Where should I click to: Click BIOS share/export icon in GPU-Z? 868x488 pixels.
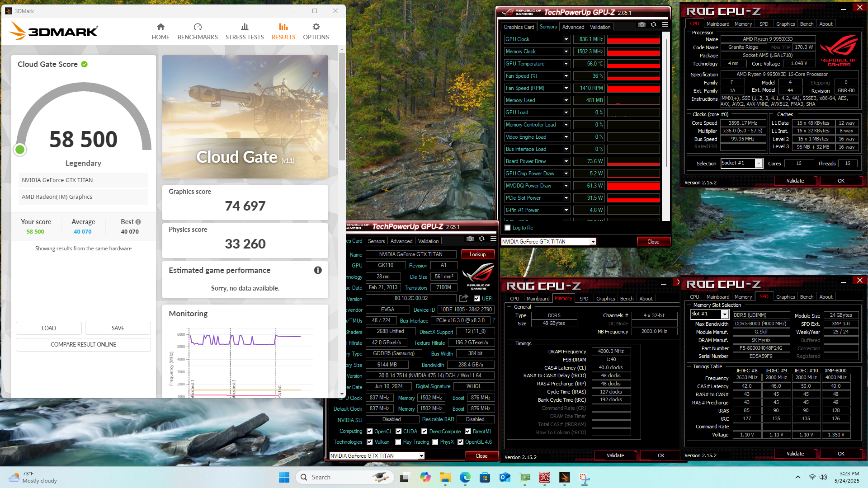pos(463,298)
